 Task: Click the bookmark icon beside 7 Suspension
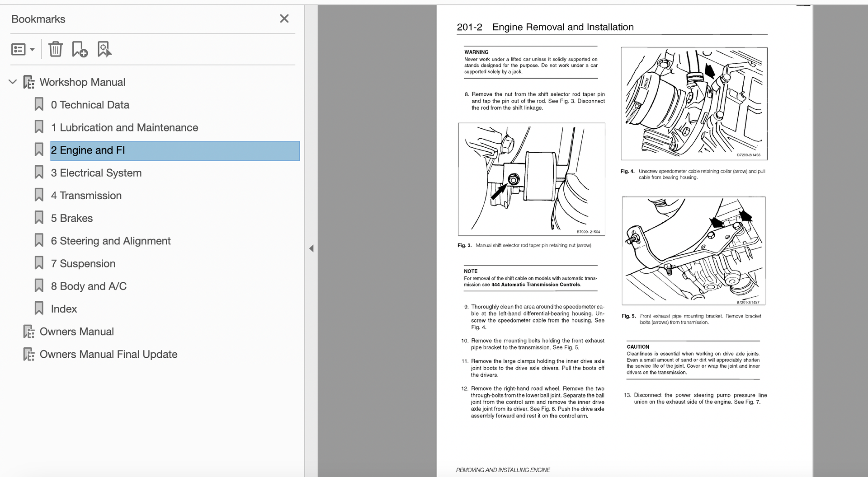pyautogui.click(x=39, y=263)
